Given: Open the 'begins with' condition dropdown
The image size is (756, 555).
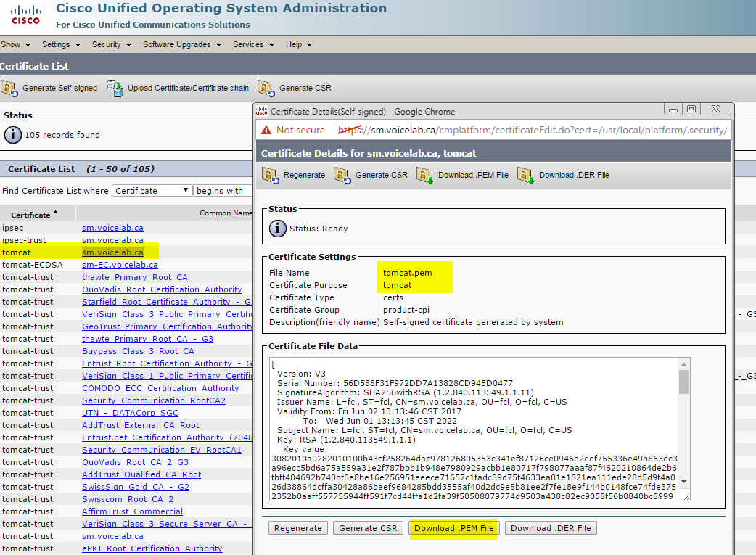Looking at the screenshot, I should click(x=223, y=191).
